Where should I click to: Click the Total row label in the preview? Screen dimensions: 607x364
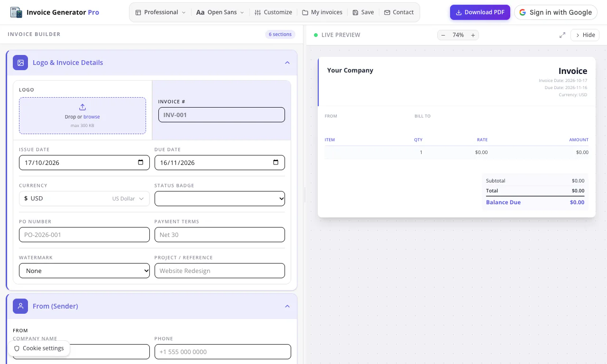pos(492,191)
